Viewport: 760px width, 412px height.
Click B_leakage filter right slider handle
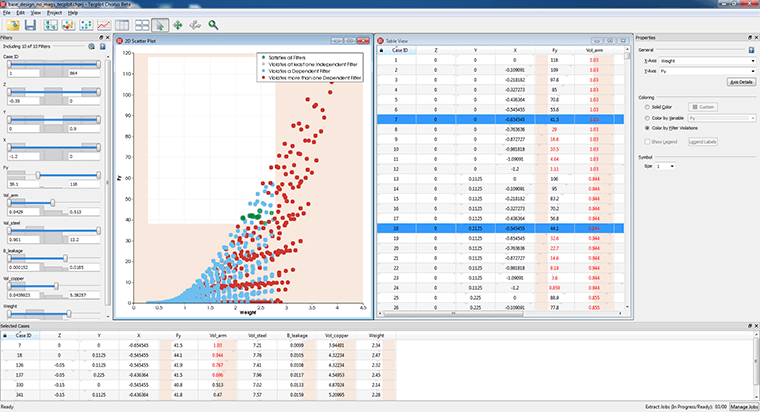click(x=65, y=258)
